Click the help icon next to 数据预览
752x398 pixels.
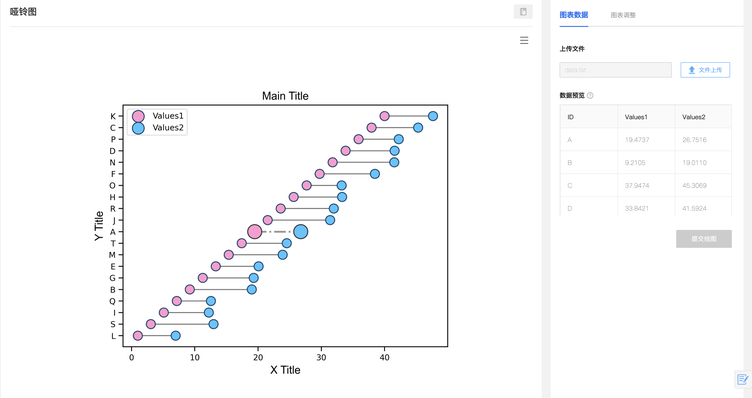(x=590, y=95)
